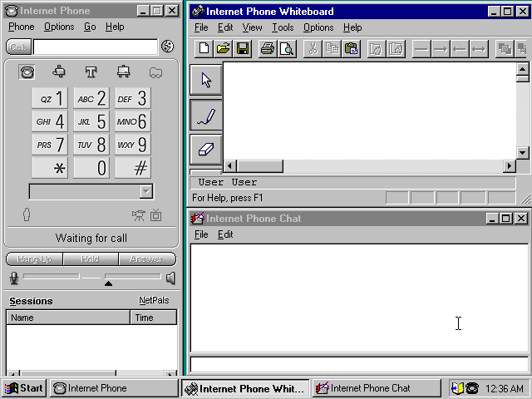
Task: Mute the microphone icon
Action: 14,278
